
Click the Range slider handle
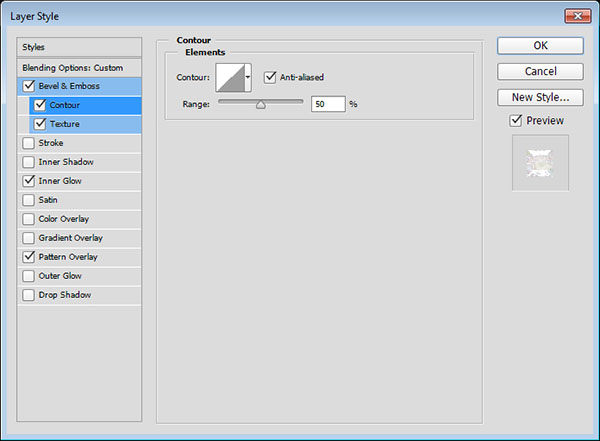[261, 105]
